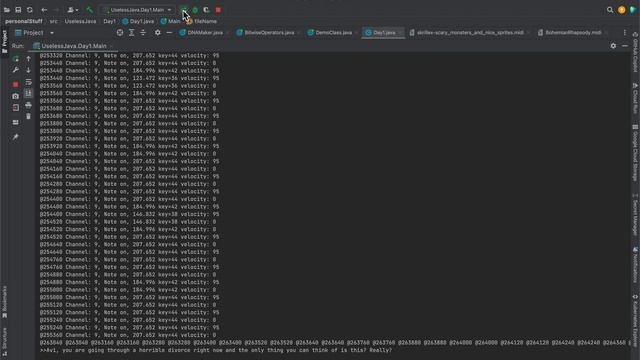Click the Day1.java breadcrumb
This screenshot has width=640, height=360.
click(x=138, y=21)
